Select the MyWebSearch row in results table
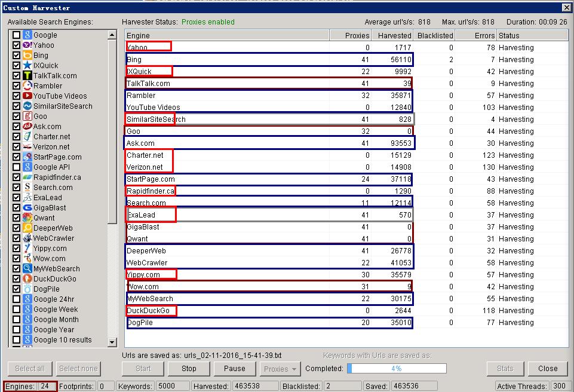The image size is (574, 392). point(346,299)
